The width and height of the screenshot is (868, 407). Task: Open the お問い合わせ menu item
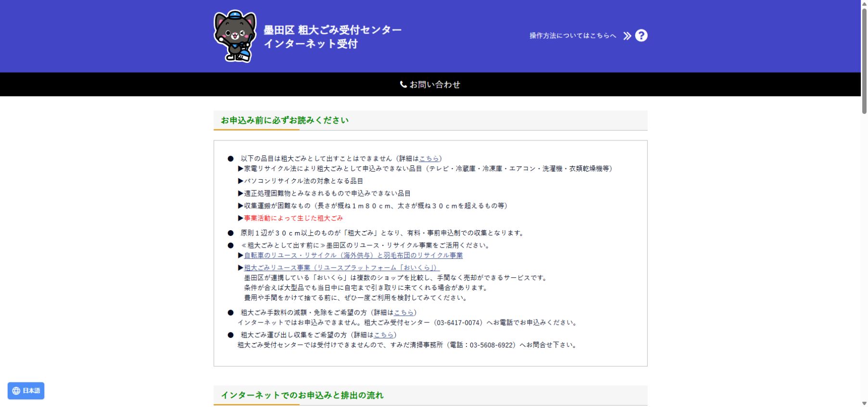pyautogui.click(x=430, y=85)
